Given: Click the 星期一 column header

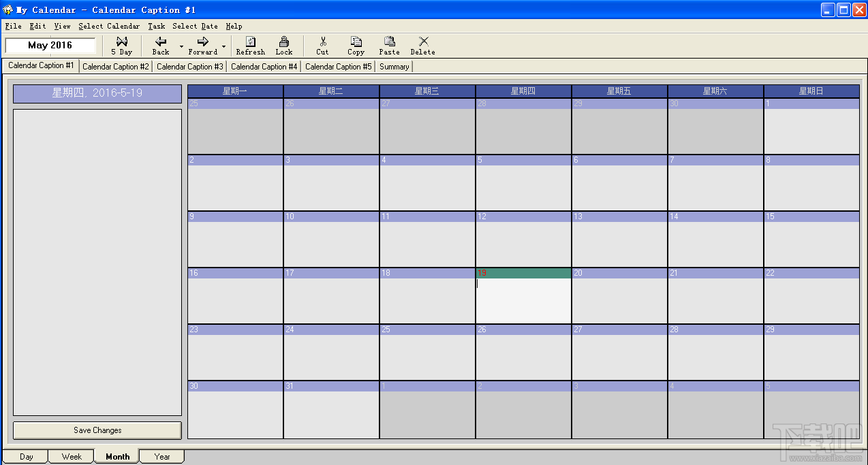Looking at the screenshot, I should click(x=235, y=91).
